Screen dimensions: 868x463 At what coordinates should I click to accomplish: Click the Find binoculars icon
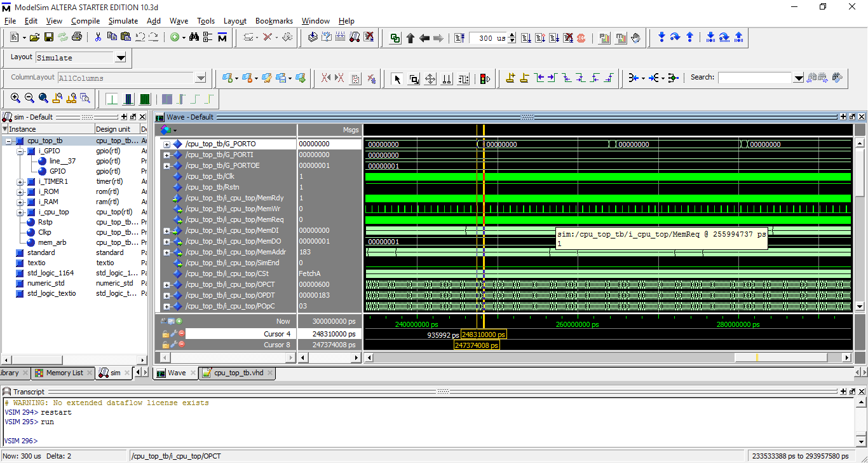pos(193,38)
